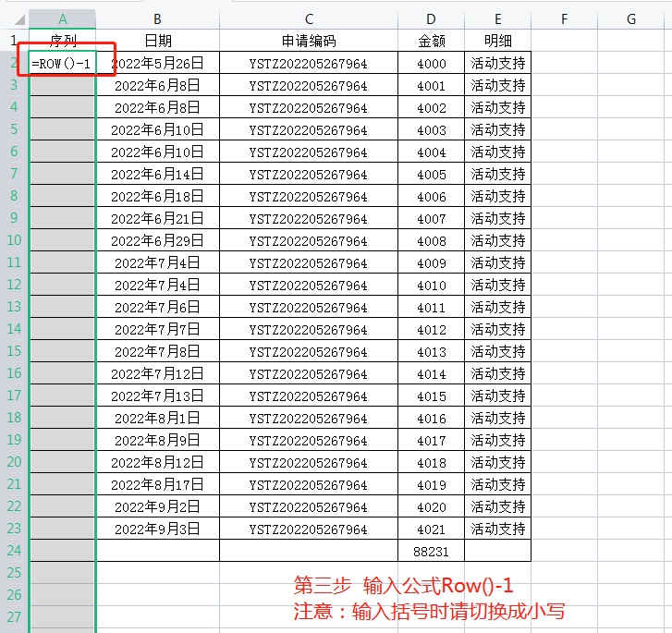Click the header cell 明细
This screenshot has width=672, height=633.
tap(497, 41)
